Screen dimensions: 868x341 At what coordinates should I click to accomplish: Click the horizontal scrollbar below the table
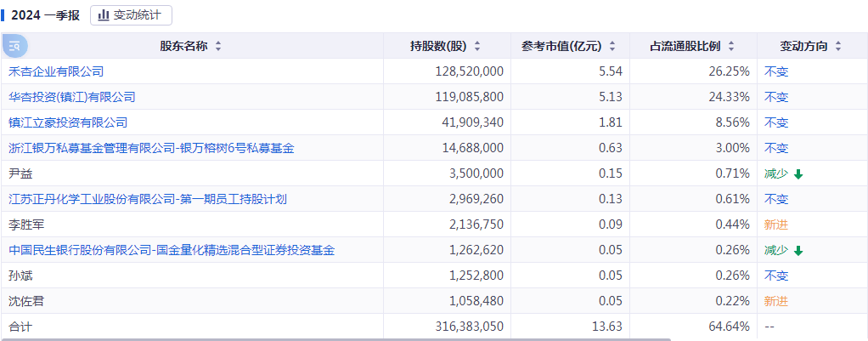pyautogui.click(x=340, y=339)
